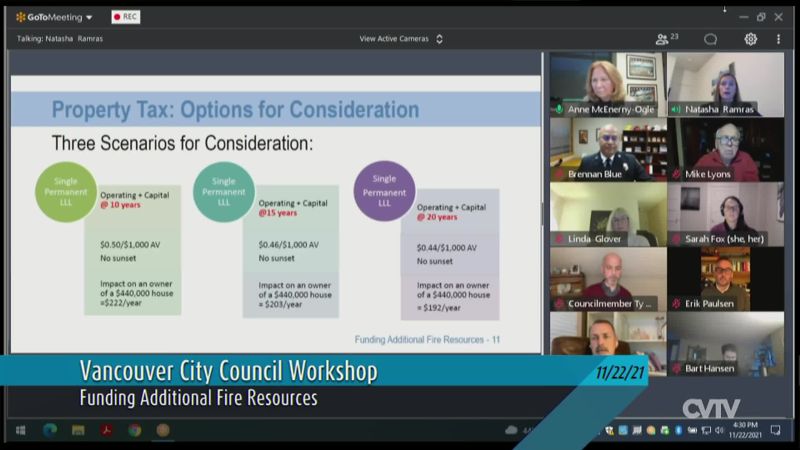Viewport: 800px width, 450px height.
Task: Open the taskbar clock showing 4:30 PM
Action: (x=743, y=430)
